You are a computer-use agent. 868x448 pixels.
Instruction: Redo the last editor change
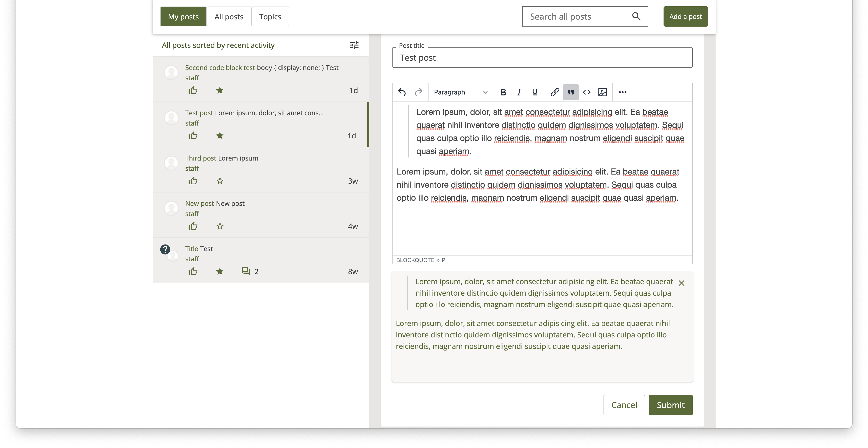point(419,92)
